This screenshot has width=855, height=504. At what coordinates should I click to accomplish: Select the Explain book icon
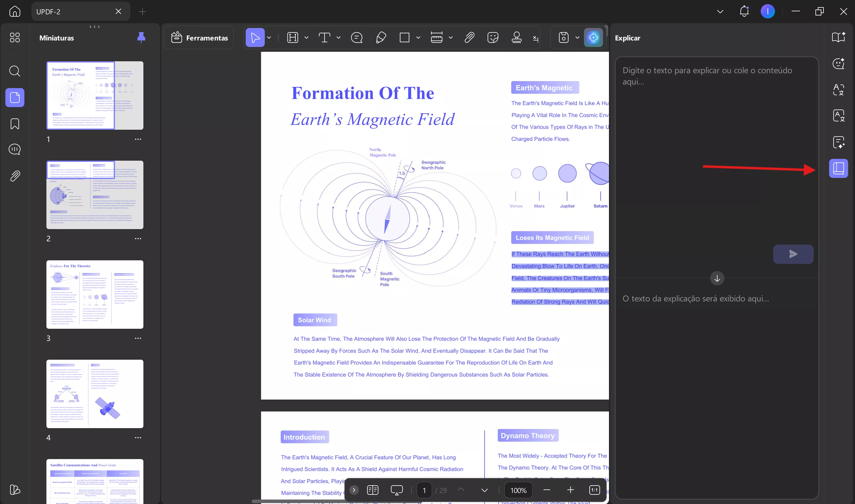point(838,168)
